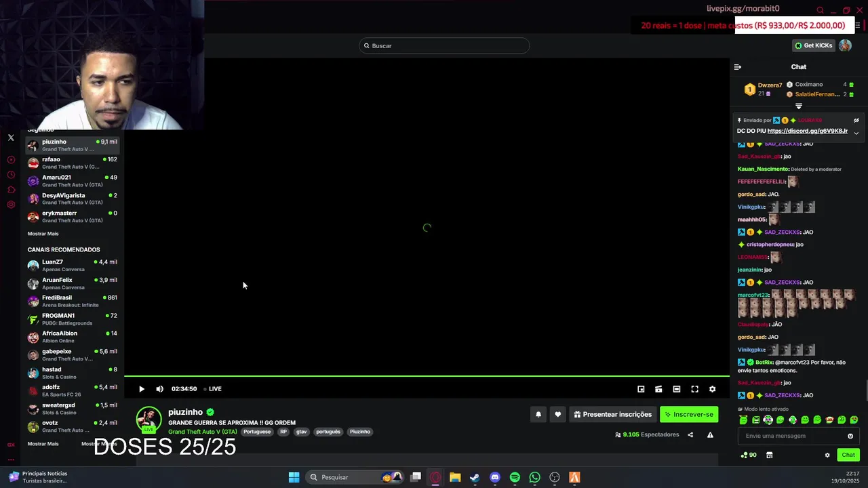Open AruanFelix recommended channel
The height and width of the screenshot is (488, 868).
(73, 283)
